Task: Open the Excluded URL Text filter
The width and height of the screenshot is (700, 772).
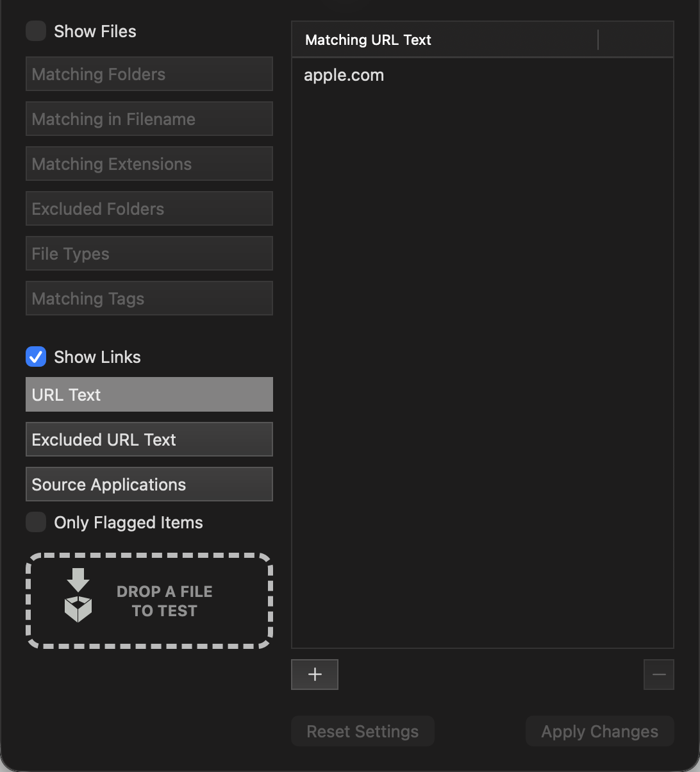Action: [149, 439]
